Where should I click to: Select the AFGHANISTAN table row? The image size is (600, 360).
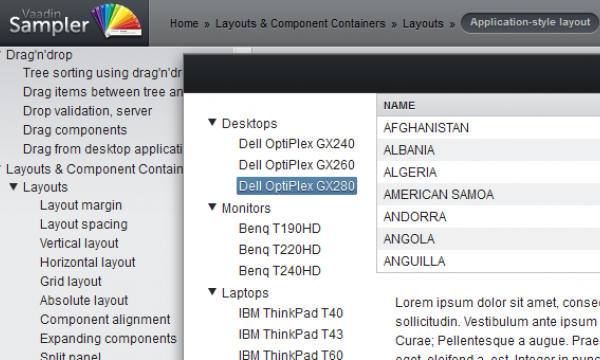point(488,128)
